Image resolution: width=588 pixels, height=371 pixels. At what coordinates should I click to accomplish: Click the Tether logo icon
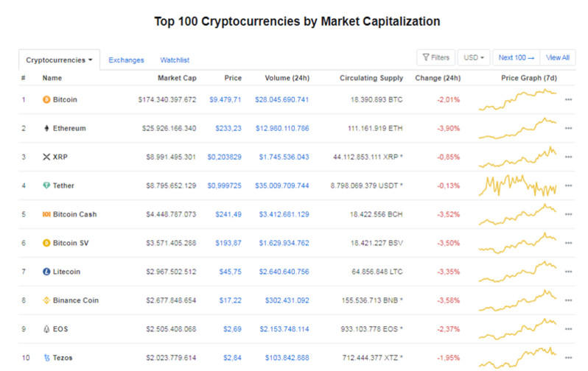(46, 185)
